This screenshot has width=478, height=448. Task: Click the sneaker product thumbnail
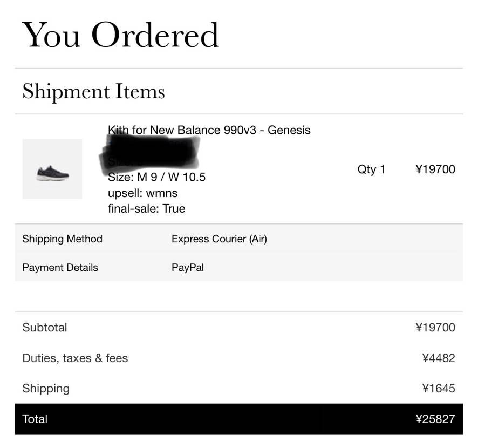(x=52, y=169)
